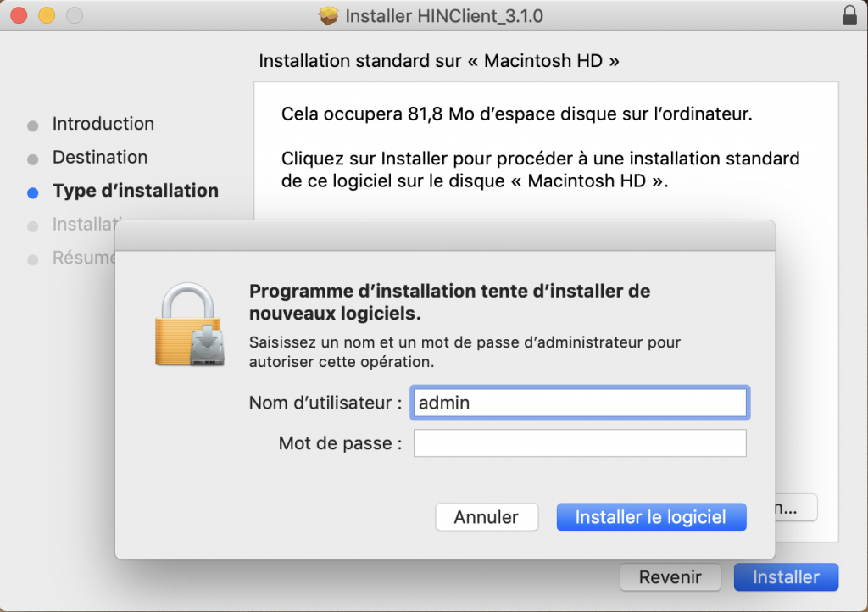Focus the Mot de passe field

click(x=580, y=443)
